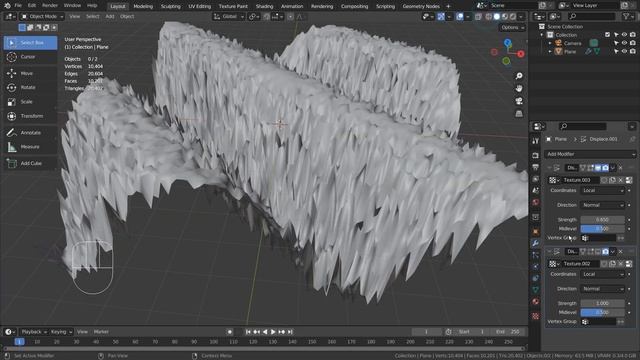Image resolution: width=640 pixels, height=360 pixels.
Task: Click the viewport zoom magnifier icon
Action: tap(519, 76)
